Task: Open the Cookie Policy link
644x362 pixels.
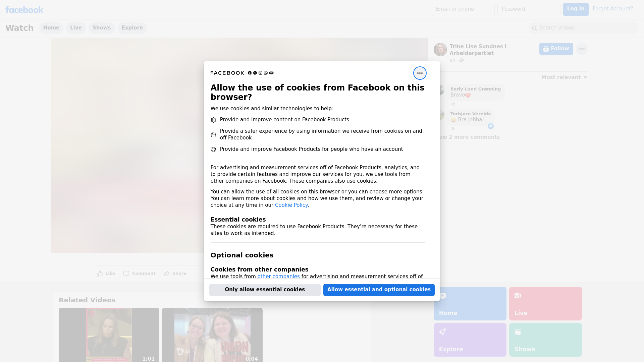Action: pyautogui.click(x=291, y=205)
